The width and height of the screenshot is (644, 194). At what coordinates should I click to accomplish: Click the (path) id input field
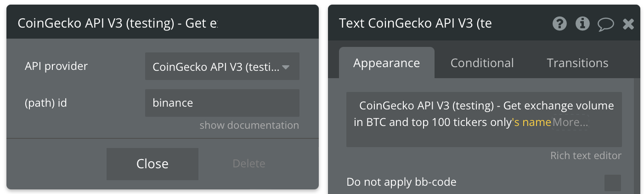pyautogui.click(x=222, y=103)
